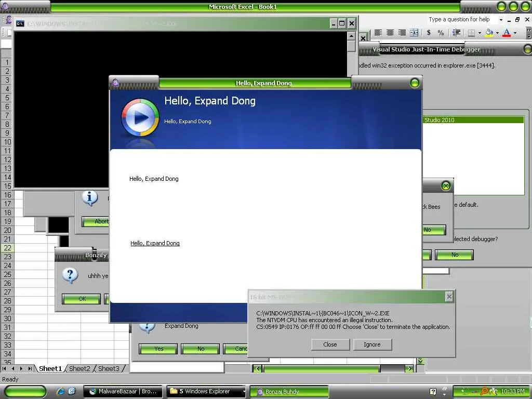Click No in the Bees dialog
The image size is (532, 399).
coord(434,230)
